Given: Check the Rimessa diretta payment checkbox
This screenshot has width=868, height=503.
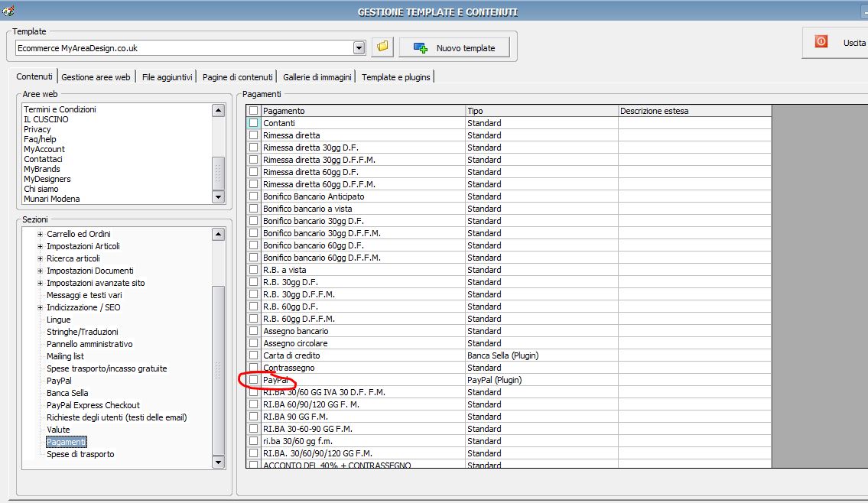Looking at the screenshot, I should pos(254,135).
